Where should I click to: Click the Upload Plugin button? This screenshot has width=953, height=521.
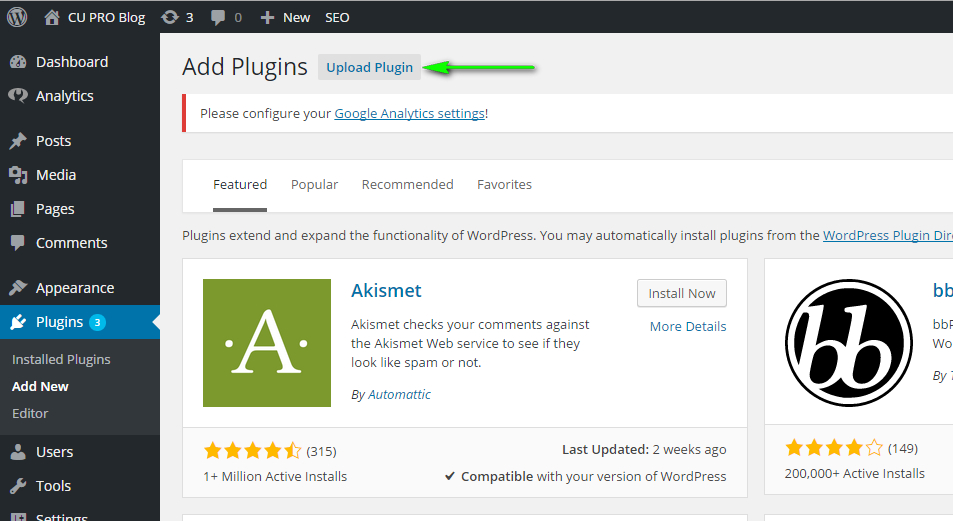tap(370, 67)
